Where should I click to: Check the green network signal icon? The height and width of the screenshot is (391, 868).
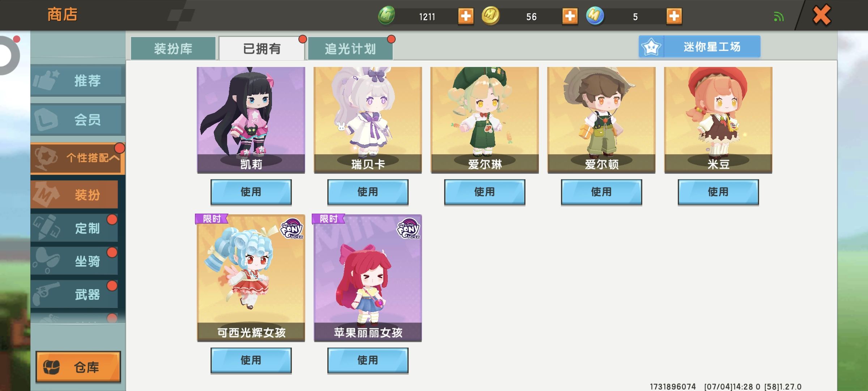779,17
